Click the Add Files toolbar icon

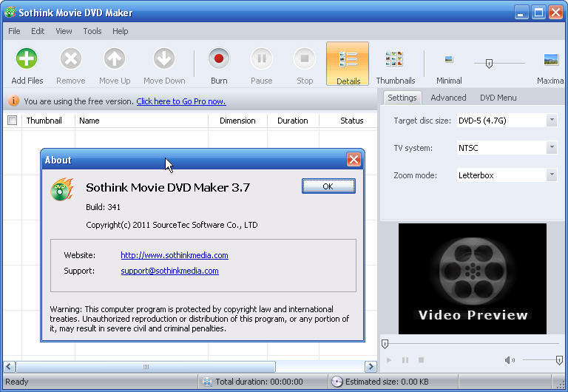[27, 59]
